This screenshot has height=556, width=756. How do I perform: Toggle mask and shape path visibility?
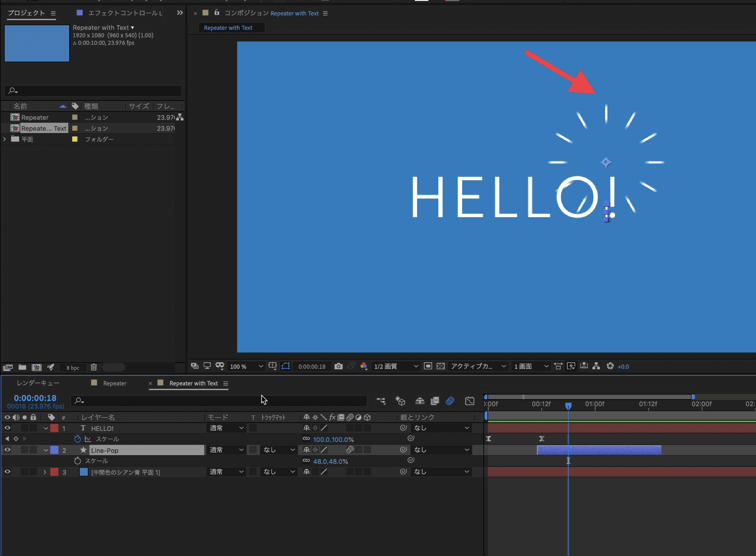click(285, 366)
